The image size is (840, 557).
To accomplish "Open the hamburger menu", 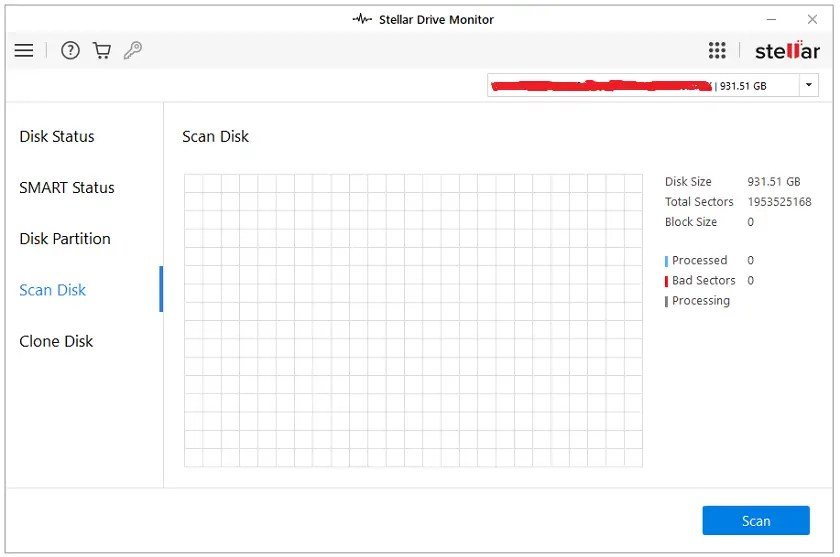I will pos(24,50).
